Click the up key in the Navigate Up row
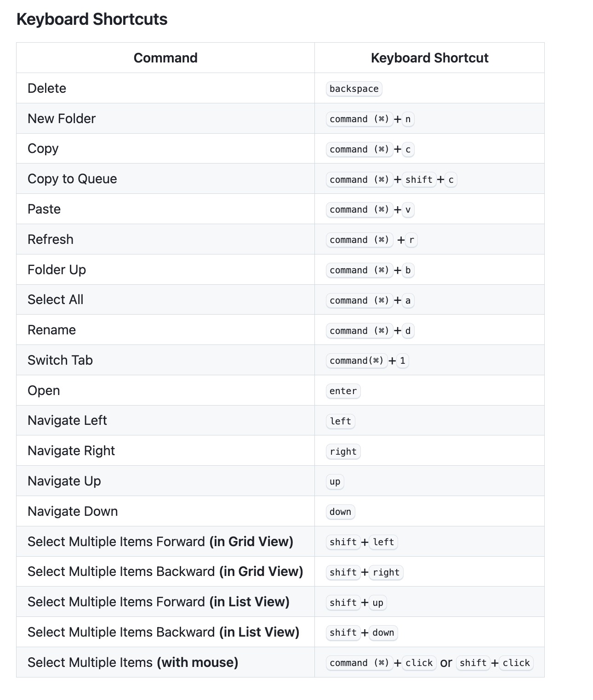Viewport: 593px width, 700px height. [335, 482]
